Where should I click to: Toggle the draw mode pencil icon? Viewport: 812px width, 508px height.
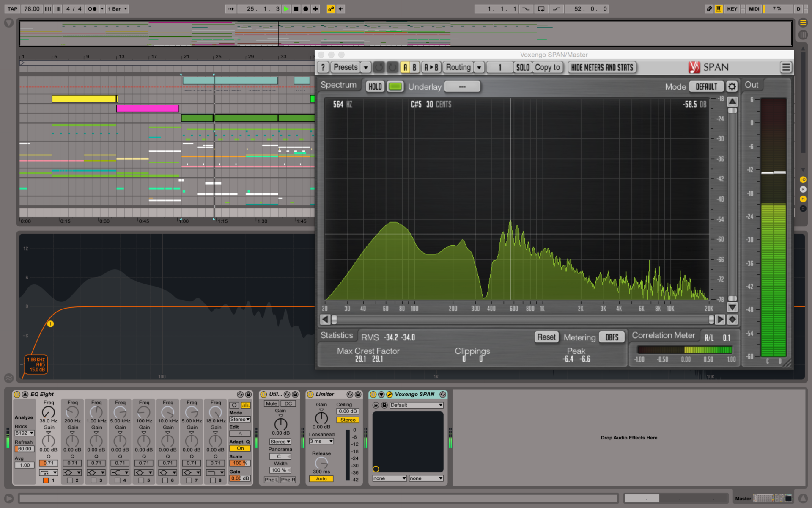click(x=709, y=8)
